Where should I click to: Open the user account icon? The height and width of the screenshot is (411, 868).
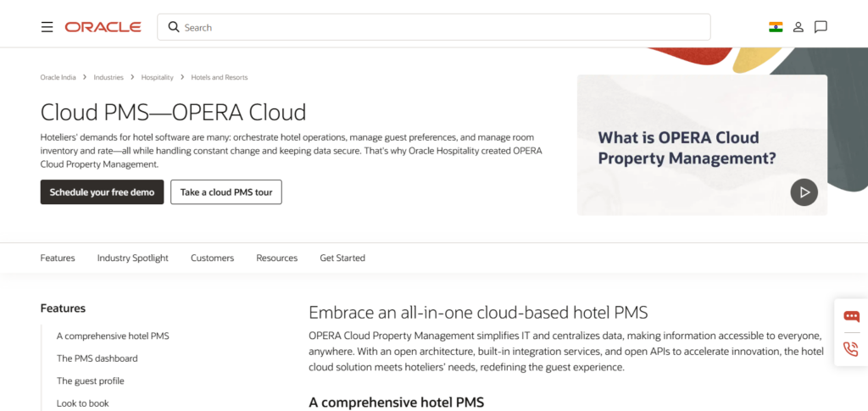tap(798, 27)
